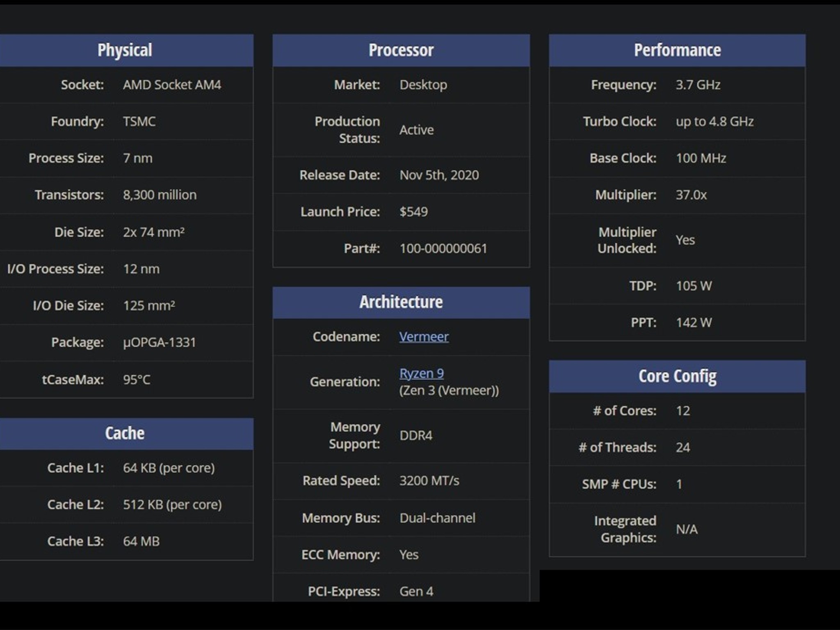Select the AMD Socket AM4 value
The image size is (840, 630).
[172, 85]
